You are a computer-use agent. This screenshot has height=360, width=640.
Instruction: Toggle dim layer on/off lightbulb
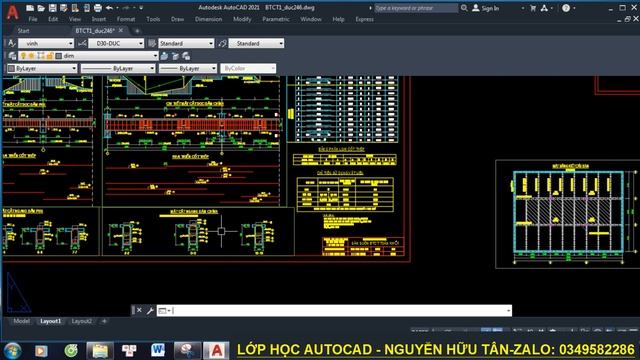(23, 56)
